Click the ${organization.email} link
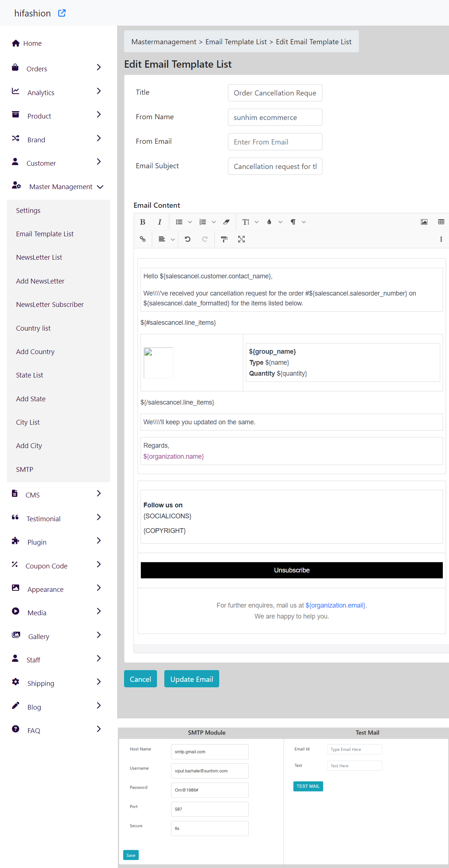 [x=336, y=605]
